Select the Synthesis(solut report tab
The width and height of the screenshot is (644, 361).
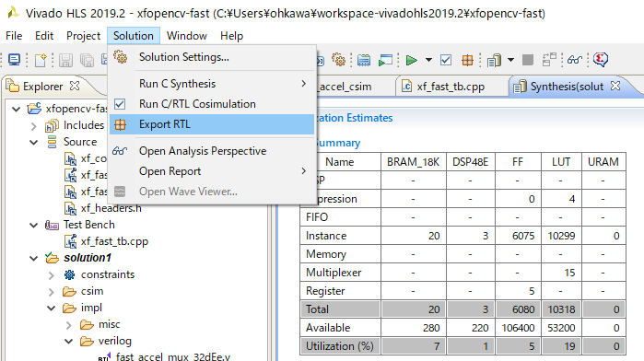pyautogui.click(x=567, y=87)
